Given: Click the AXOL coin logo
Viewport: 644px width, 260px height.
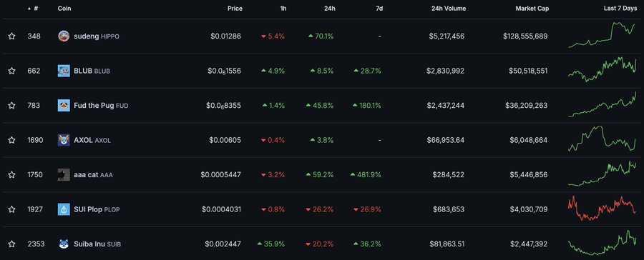Looking at the screenshot, I should [x=64, y=140].
